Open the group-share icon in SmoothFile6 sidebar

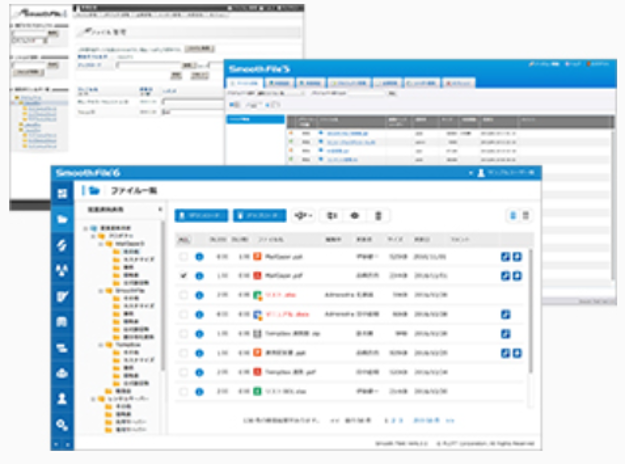tap(62, 271)
